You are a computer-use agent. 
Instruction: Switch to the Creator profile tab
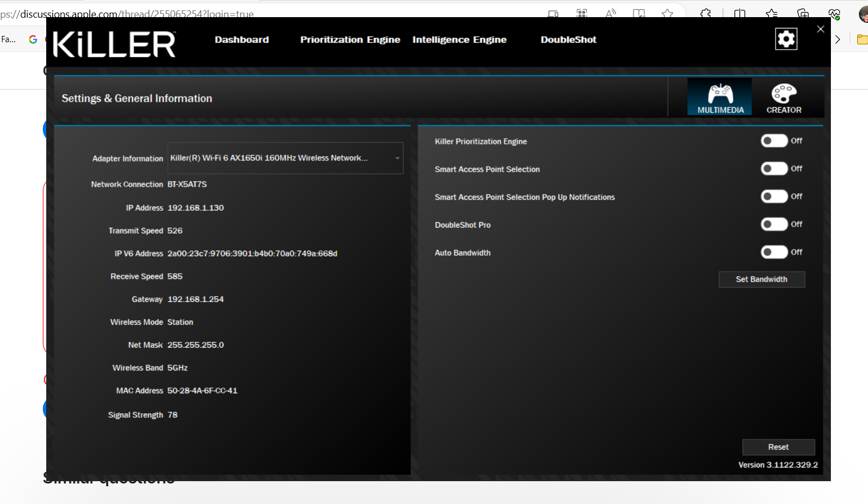pos(784,97)
